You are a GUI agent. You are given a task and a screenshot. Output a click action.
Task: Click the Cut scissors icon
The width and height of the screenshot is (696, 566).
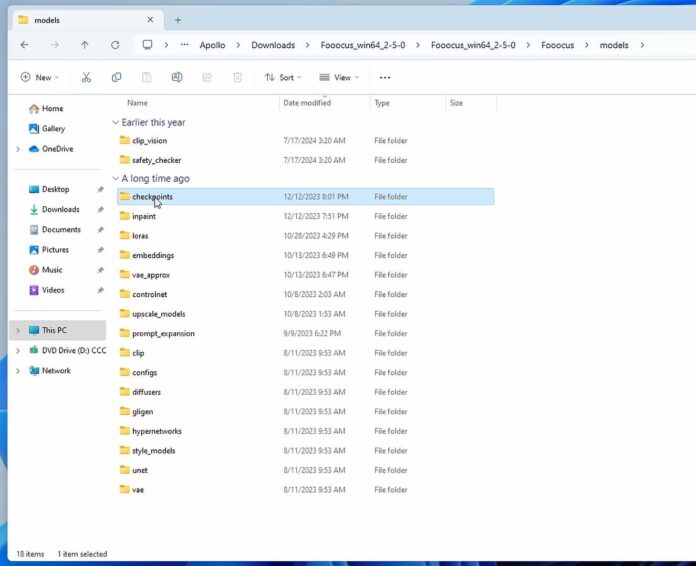pos(86,78)
